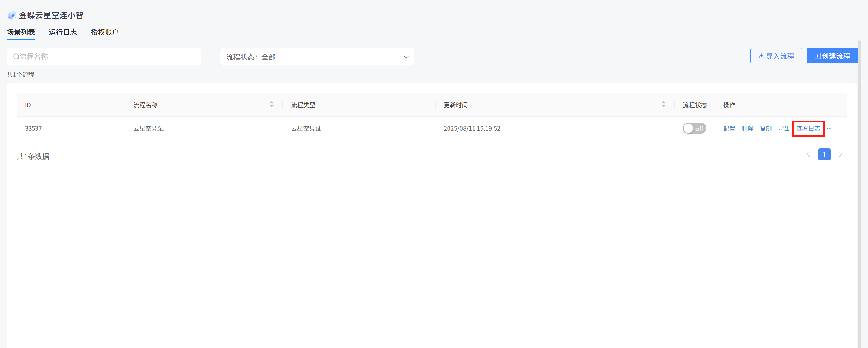Click the search magnifier icon
This screenshot has width=868, height=348.
16,57
